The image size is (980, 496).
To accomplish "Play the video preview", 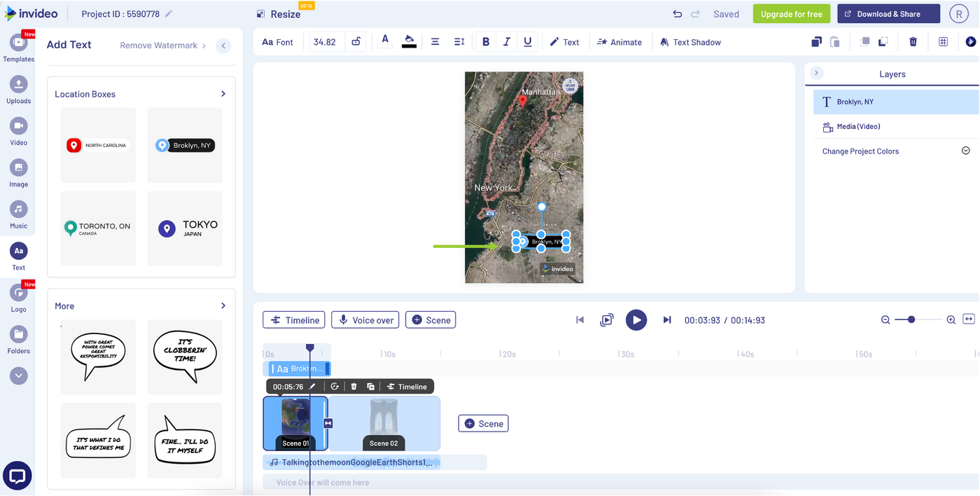I will coord(636,319).
